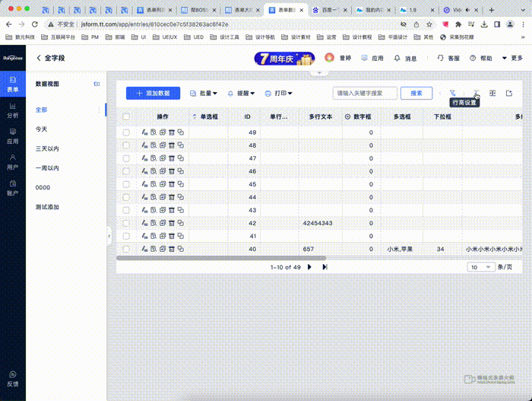Click the export icon at toolbar right
The width and height of the screenshot is (532, 401).
point(509,93)
